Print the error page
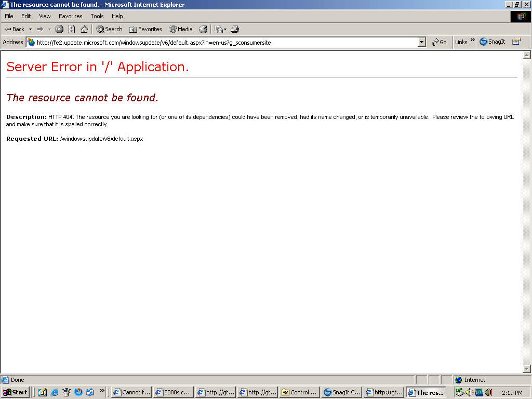This screenshot has width=532, height=399. (235, 29)
